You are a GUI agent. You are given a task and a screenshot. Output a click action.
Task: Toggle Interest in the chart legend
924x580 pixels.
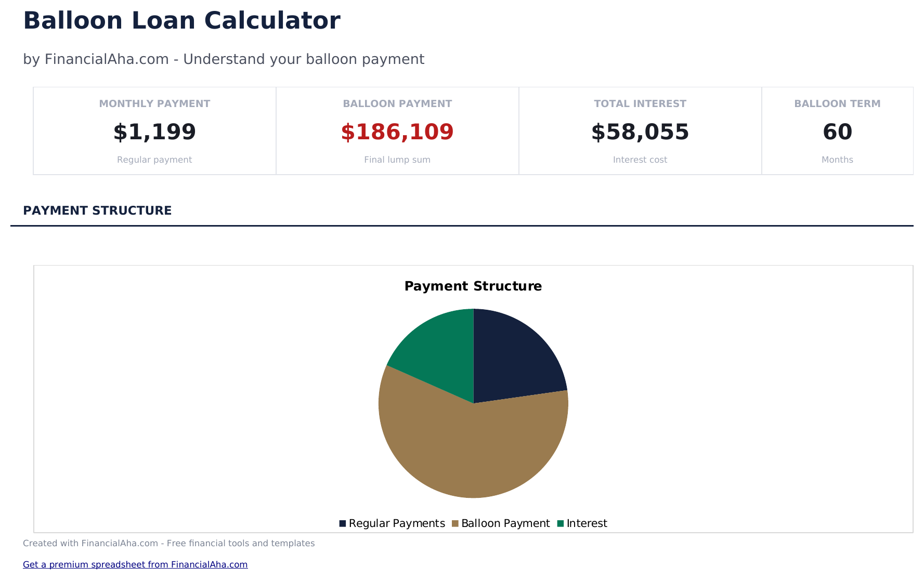coord(588,523)
